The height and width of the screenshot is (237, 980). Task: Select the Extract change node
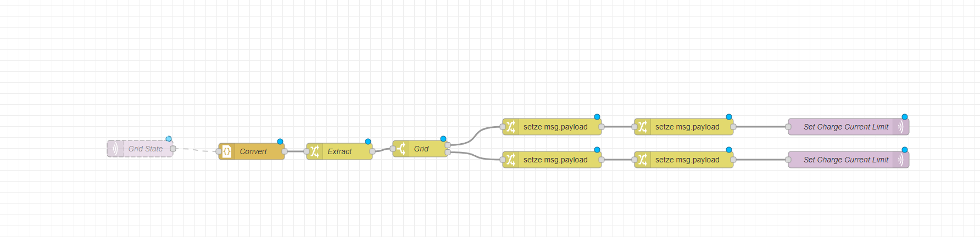[339, 151]
